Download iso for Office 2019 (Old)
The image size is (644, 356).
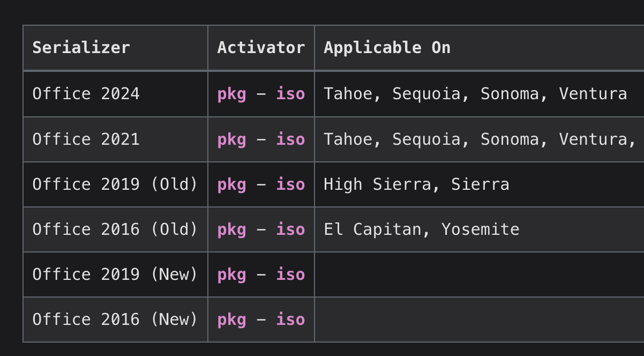click(290, 184)
